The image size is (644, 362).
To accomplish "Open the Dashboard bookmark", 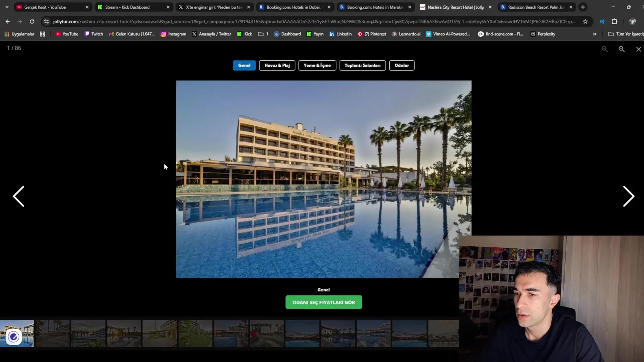I will coord(287,34).
